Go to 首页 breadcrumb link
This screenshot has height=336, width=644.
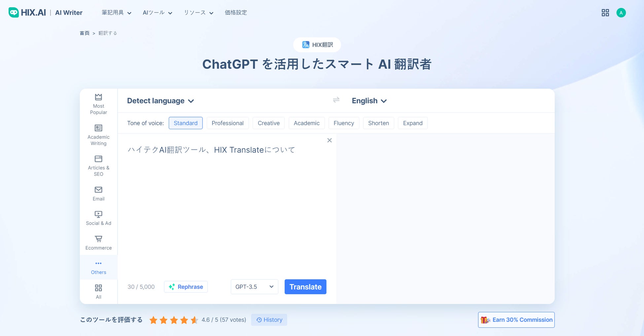point(85,33)
